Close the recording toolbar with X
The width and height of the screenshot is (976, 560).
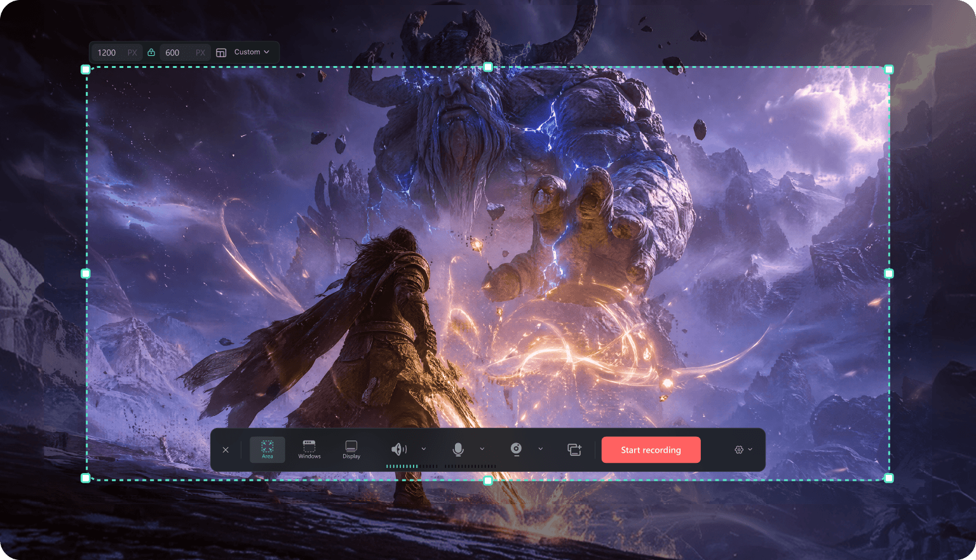point(226,450)
